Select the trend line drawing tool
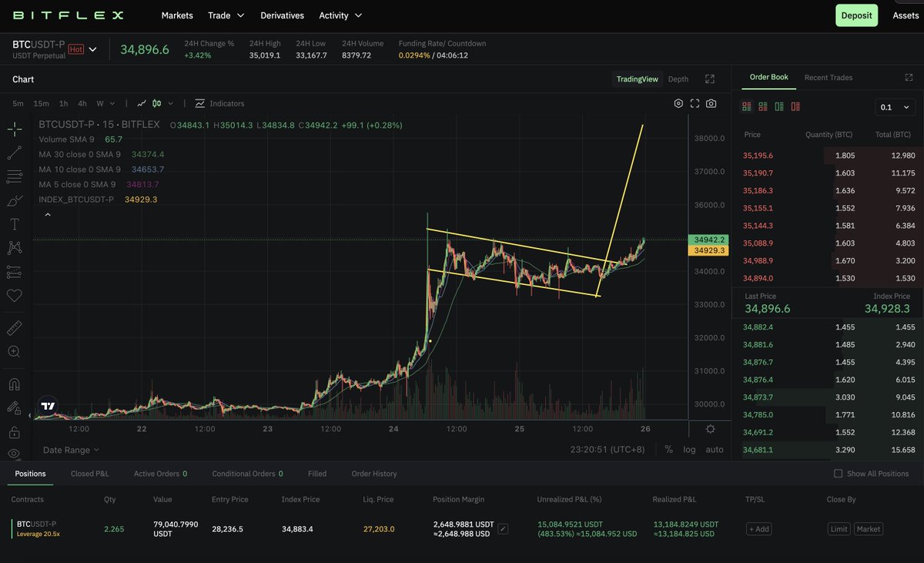The image size is (924, 563). (14, 152)
